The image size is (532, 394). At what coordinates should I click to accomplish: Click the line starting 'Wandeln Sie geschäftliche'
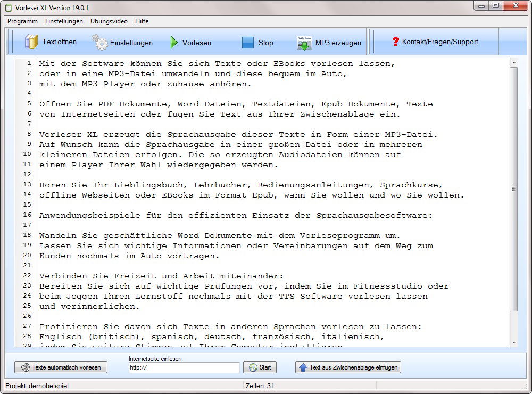click(x=220, y=236)
